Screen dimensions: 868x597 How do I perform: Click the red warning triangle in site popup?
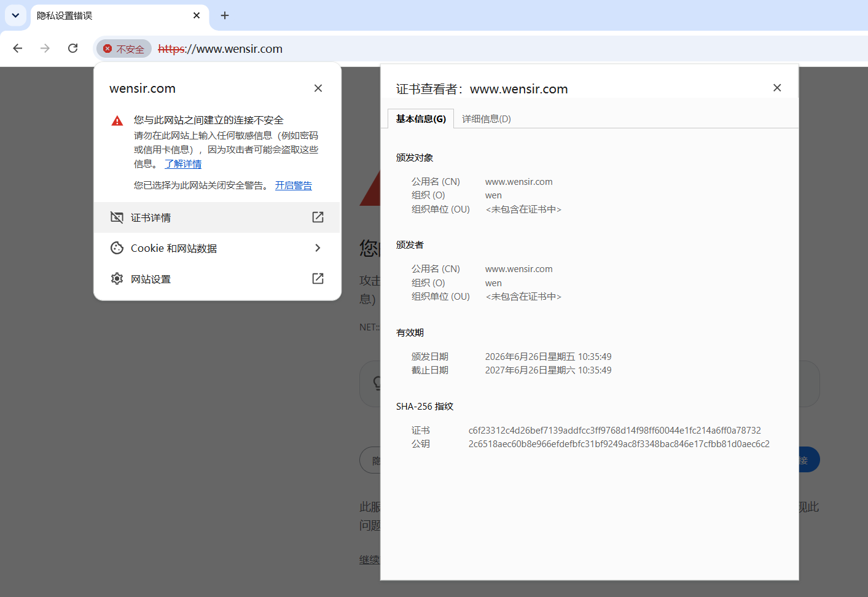(117, 120)
